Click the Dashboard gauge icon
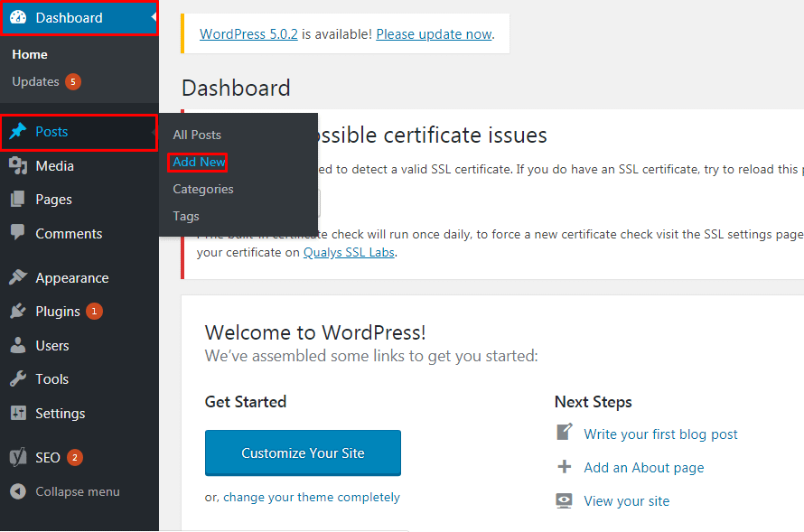 tap(18, 17)
